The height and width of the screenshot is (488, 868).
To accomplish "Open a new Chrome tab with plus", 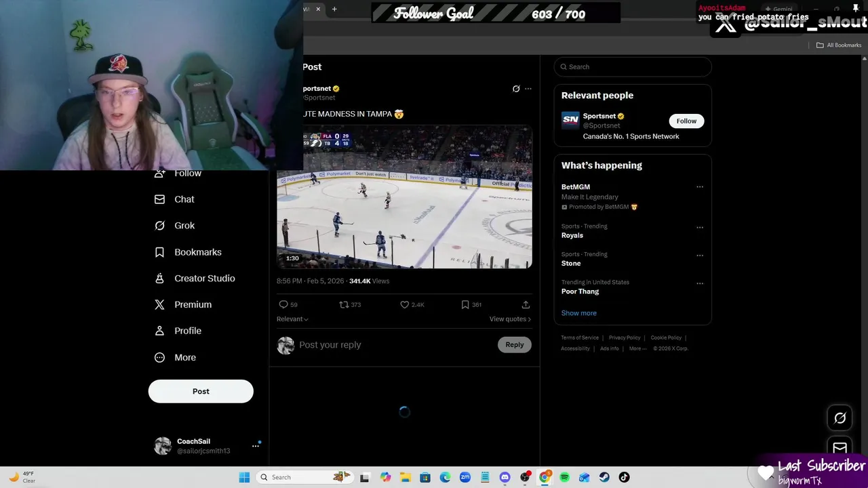I will (334, 9).
